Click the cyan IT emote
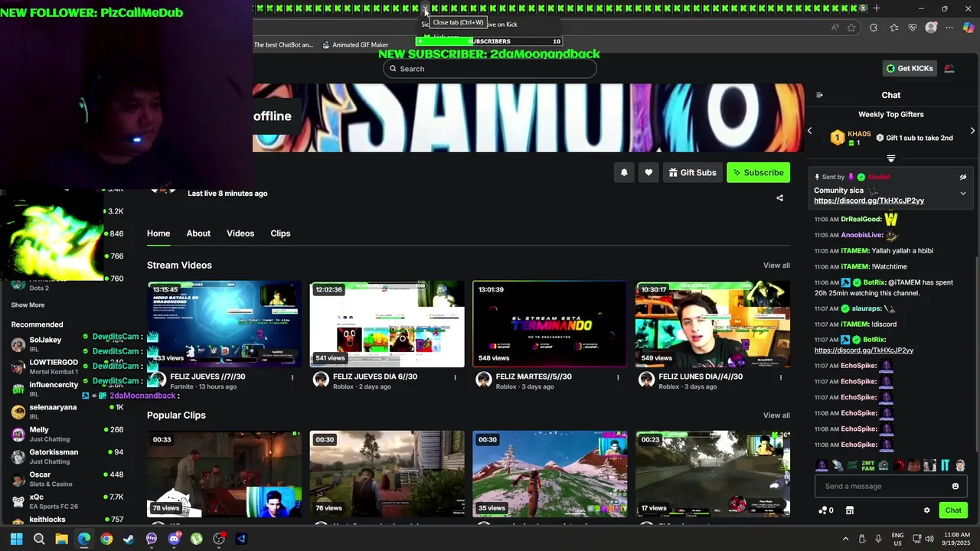The width and height of the screenshot is (980, 551). coord(945,465)
